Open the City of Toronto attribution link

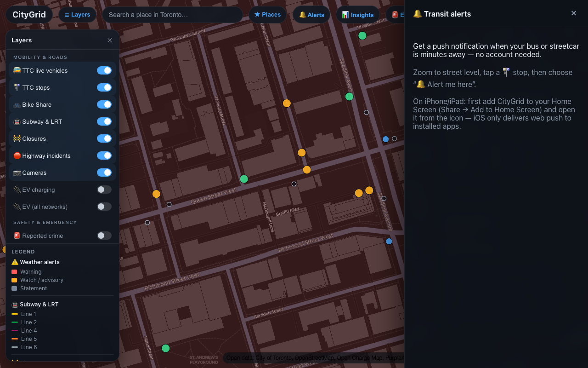273,358
